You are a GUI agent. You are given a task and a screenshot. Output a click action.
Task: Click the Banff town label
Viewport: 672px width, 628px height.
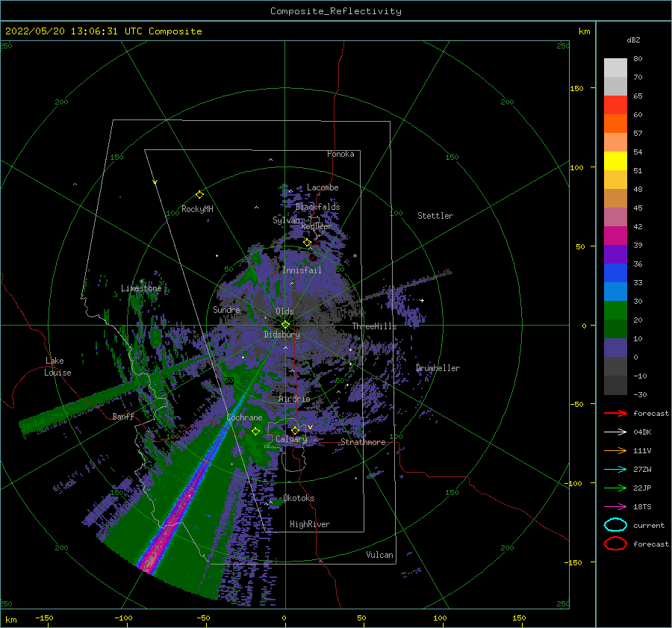123,416
